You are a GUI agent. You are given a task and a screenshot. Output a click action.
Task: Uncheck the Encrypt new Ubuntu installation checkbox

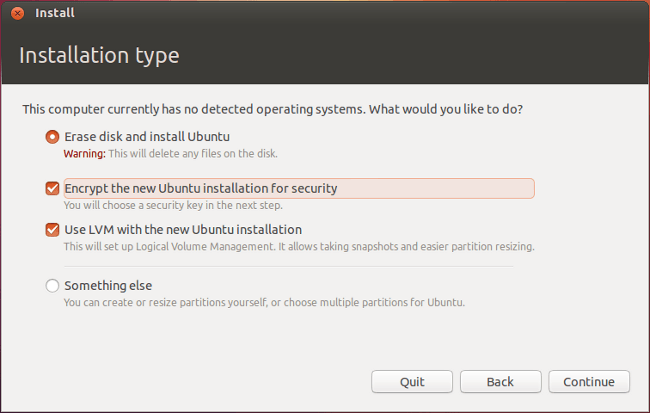[x=52, y=188]
